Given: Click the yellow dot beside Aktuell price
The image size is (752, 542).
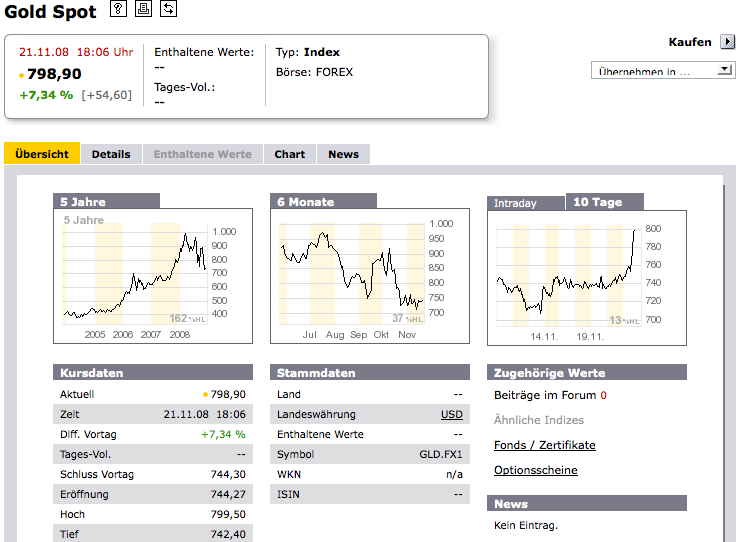Looking at the screenshot, I should click(206, 395).
